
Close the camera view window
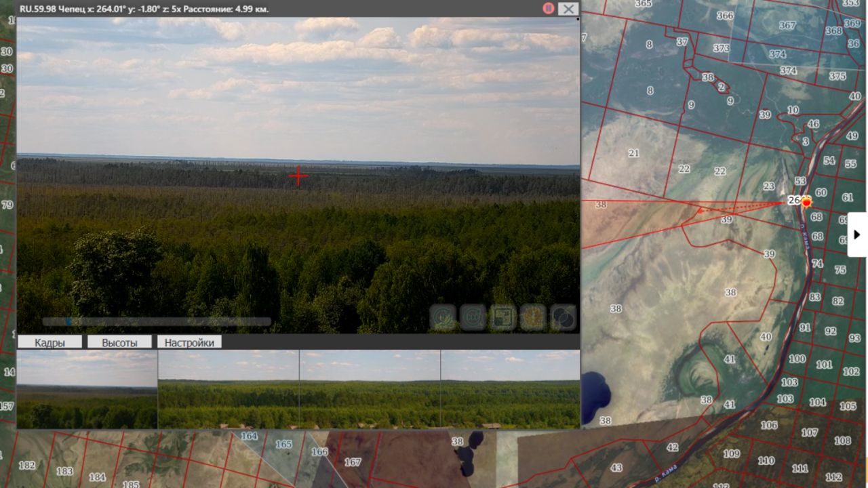[x=568, y=9]
